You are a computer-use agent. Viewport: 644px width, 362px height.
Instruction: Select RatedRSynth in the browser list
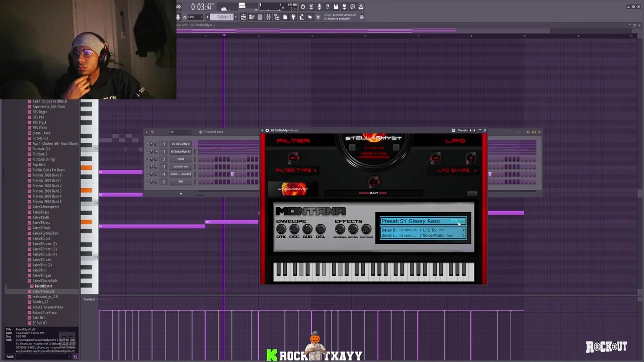tap(43, 286)
